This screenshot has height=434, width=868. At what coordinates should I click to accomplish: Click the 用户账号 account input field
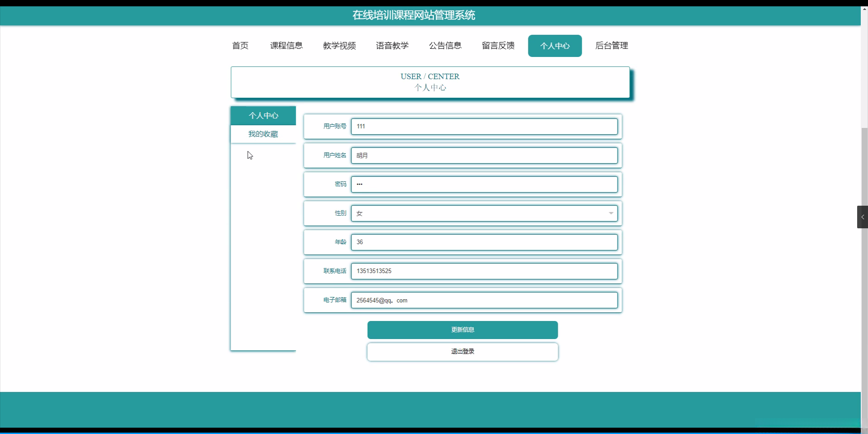[484, 127]
